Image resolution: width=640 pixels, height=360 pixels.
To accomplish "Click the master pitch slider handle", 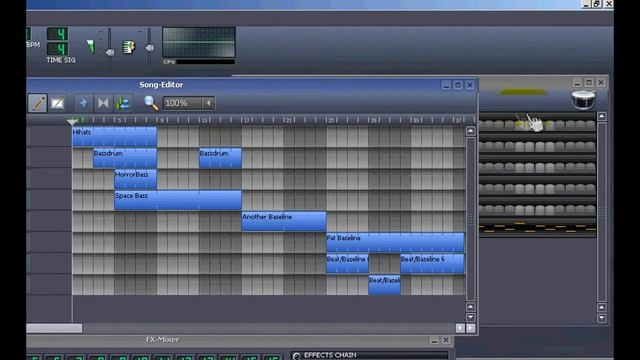I will click(149, 48).
